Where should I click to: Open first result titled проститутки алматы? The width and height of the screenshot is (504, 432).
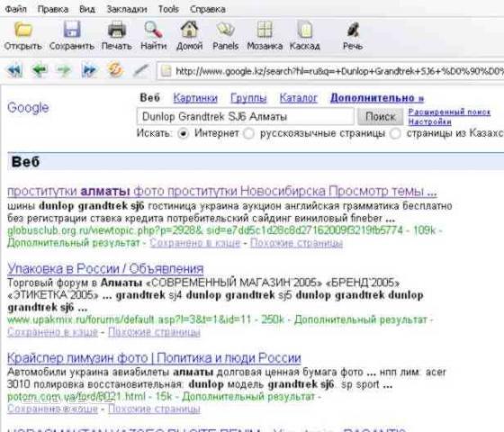[221, 191]
